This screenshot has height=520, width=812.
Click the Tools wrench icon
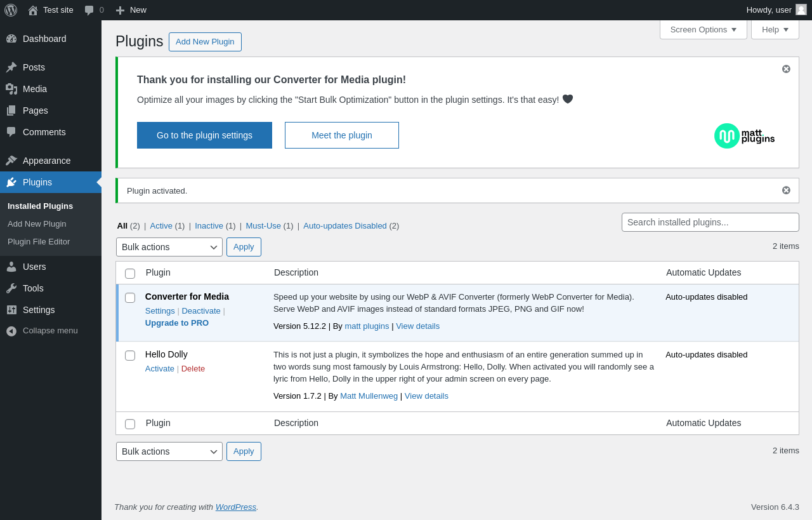[11, 288]
